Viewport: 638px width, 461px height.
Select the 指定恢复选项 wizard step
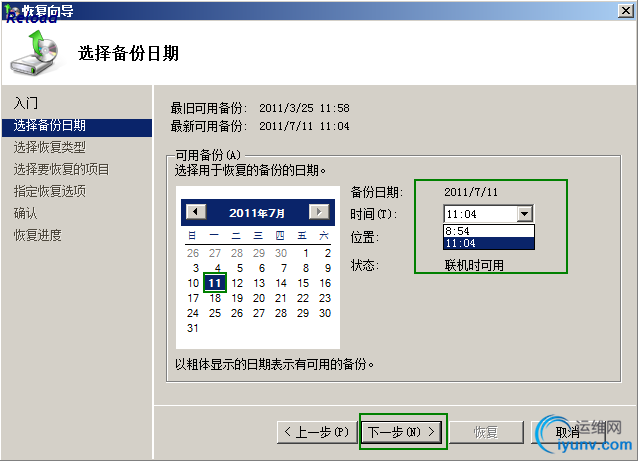click(50, 191)
